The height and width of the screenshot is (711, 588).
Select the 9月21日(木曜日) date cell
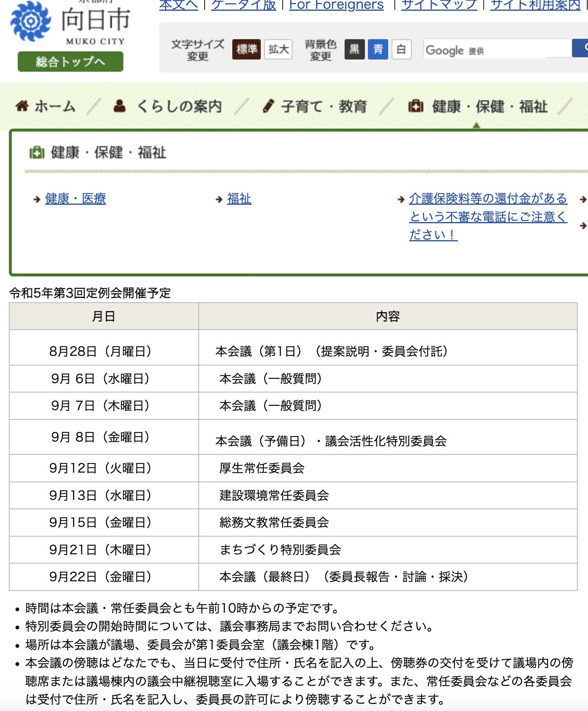click(104, 550)
